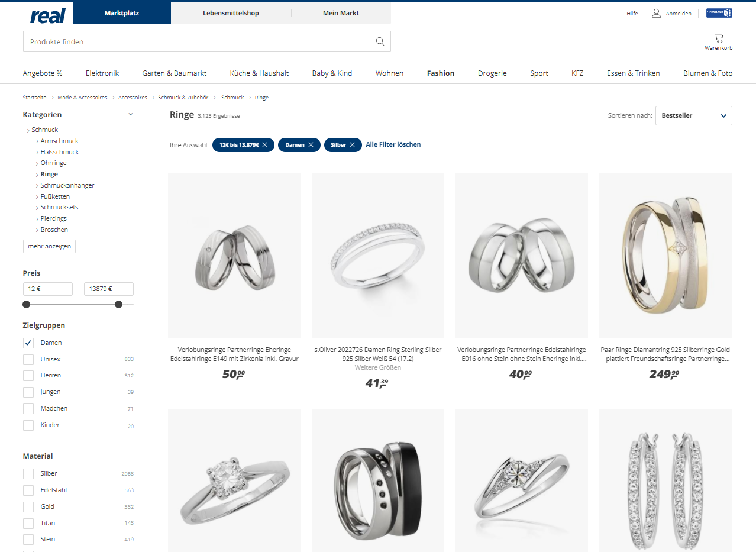Check the Stein material checkbox
The height and width of the screenshot is (552, 756).
[x=28, y=539]
